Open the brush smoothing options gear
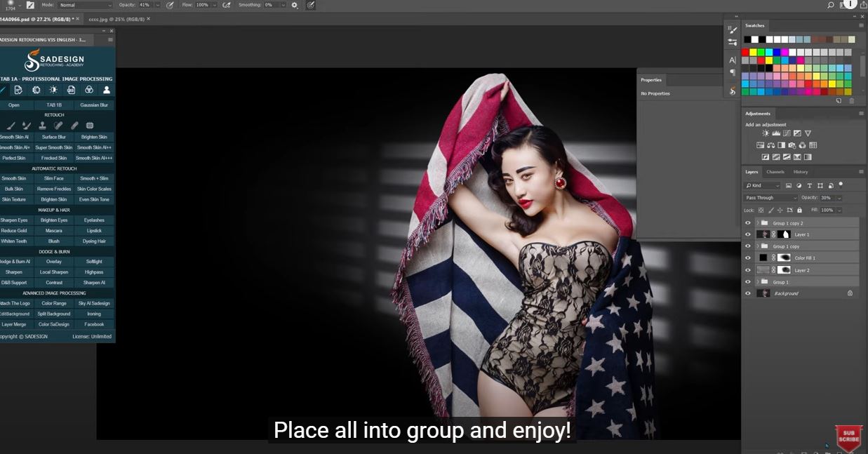The image size is (868, 454). pyautogui.click(x=294, y=5)
